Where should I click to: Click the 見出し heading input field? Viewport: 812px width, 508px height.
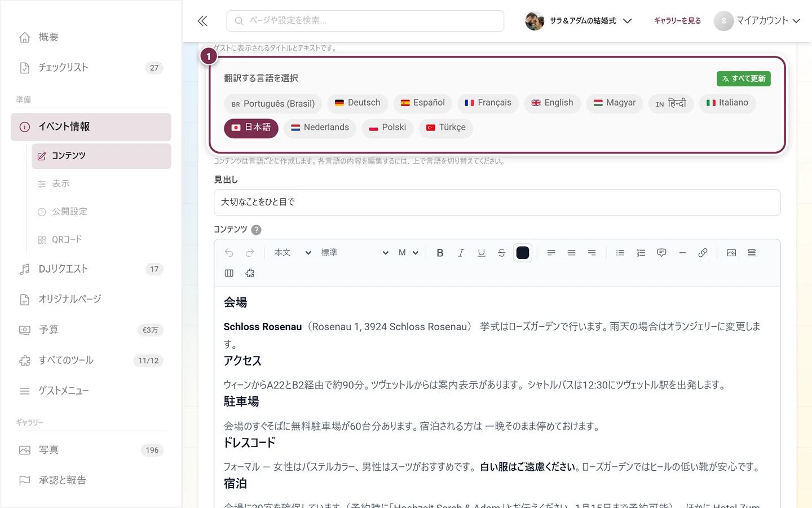[497, 202]
